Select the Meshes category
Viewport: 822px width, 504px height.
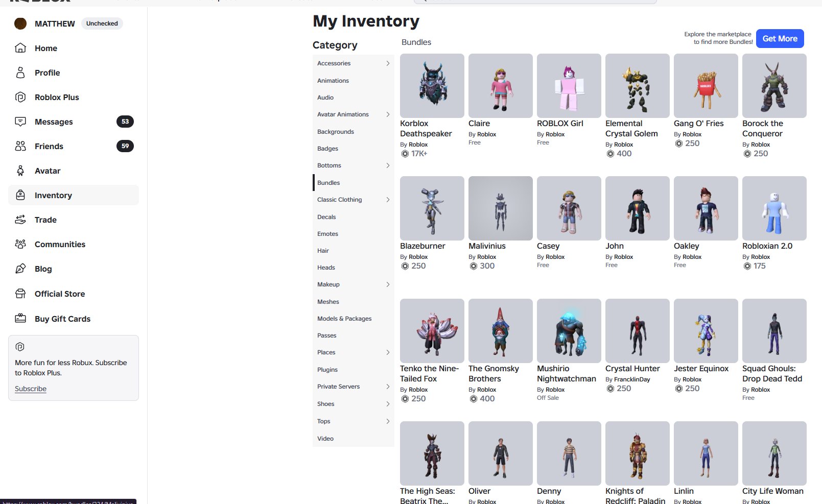(x=353, y=302)
